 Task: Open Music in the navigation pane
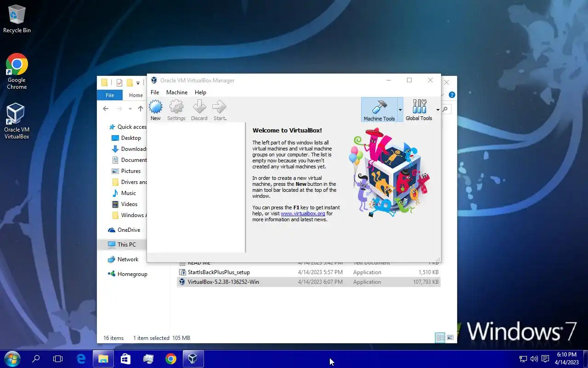point(124,193)
